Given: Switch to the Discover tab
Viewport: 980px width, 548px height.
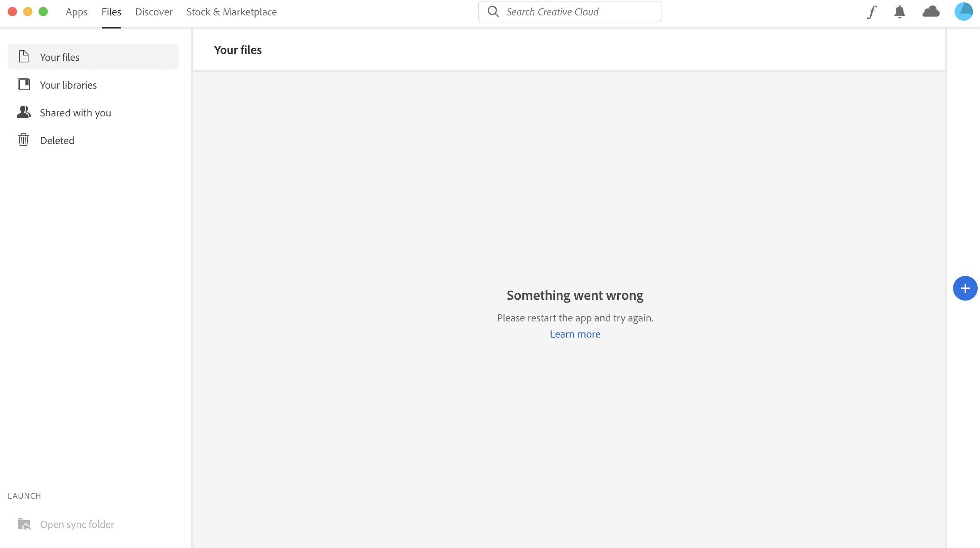Looking at the screenshot, I should pyautogui.click(x=154, y=12).
